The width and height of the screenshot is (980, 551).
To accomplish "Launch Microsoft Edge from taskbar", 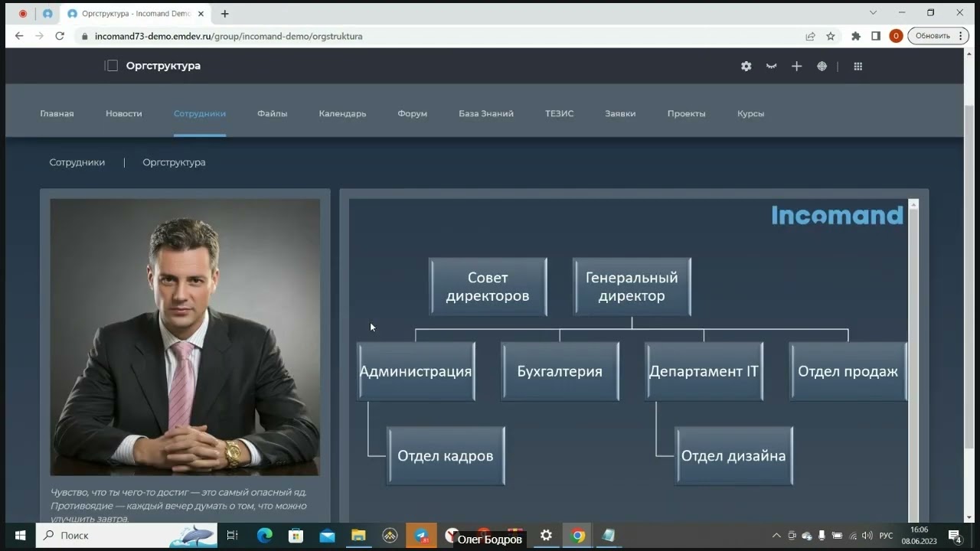I will click(x=264, y=536).
